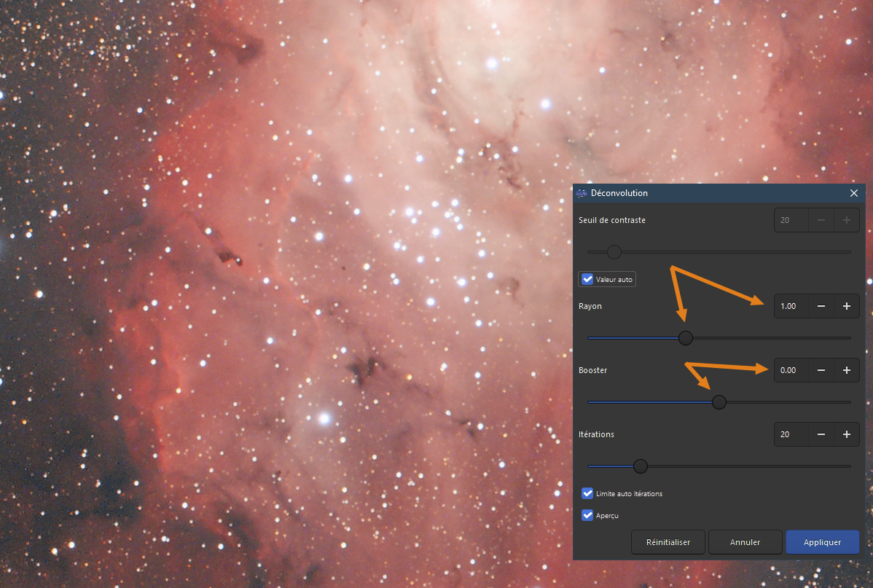Click the Rayon value field 1.00

pyautogui.click(x=791, y=306)
